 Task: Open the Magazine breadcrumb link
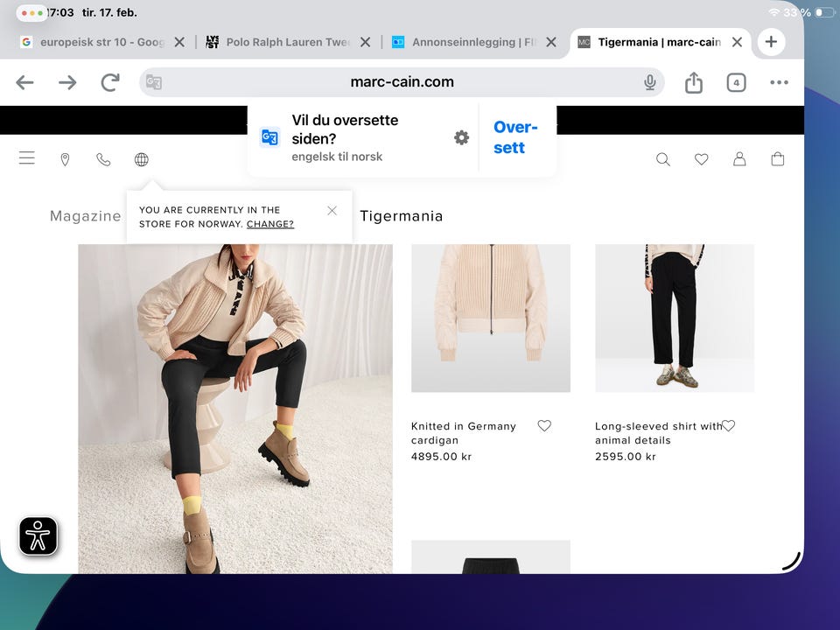(x=85, y=216)
